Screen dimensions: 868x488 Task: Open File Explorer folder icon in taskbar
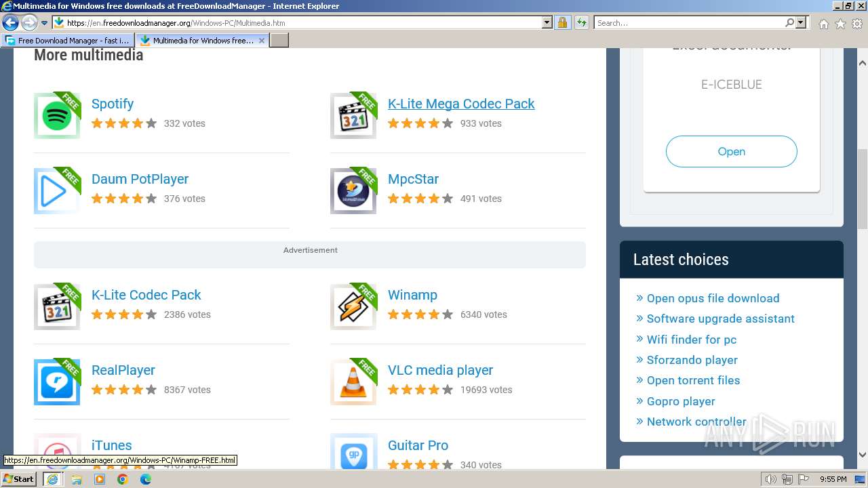click(77, 479)
